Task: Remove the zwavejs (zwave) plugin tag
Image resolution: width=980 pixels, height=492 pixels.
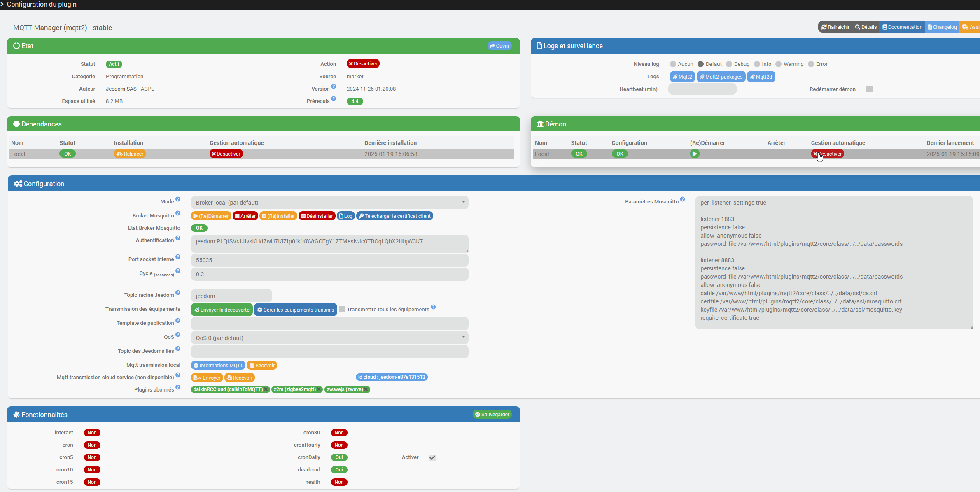Action: coord(366,389)
